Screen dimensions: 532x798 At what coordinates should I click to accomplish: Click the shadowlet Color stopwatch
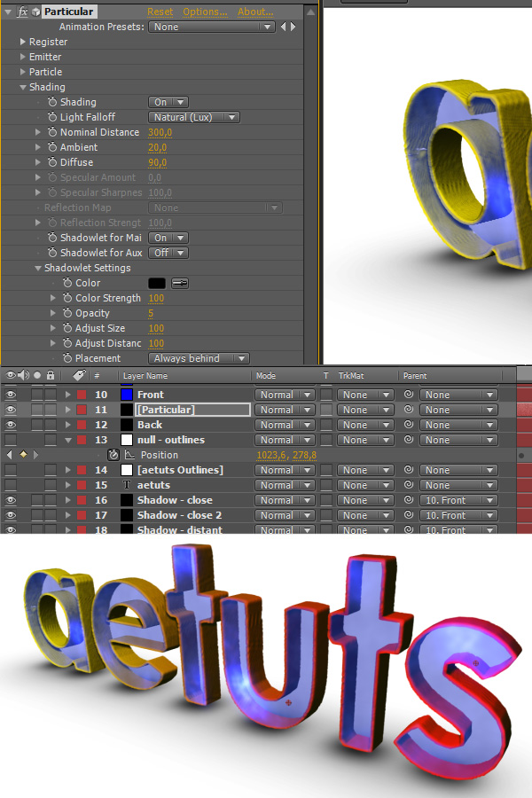pyautogui.click(x=67, y=283)
